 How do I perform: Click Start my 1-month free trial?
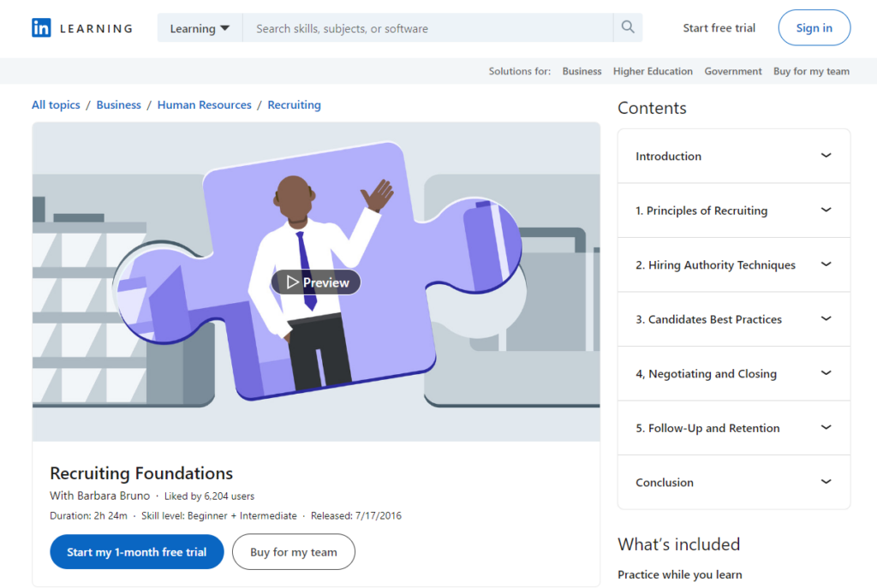(x=137, y=552)
